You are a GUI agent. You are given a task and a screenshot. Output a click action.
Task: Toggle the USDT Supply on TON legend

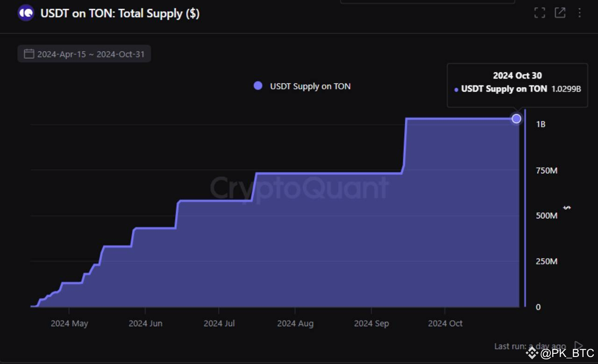(x=302, y=86)
